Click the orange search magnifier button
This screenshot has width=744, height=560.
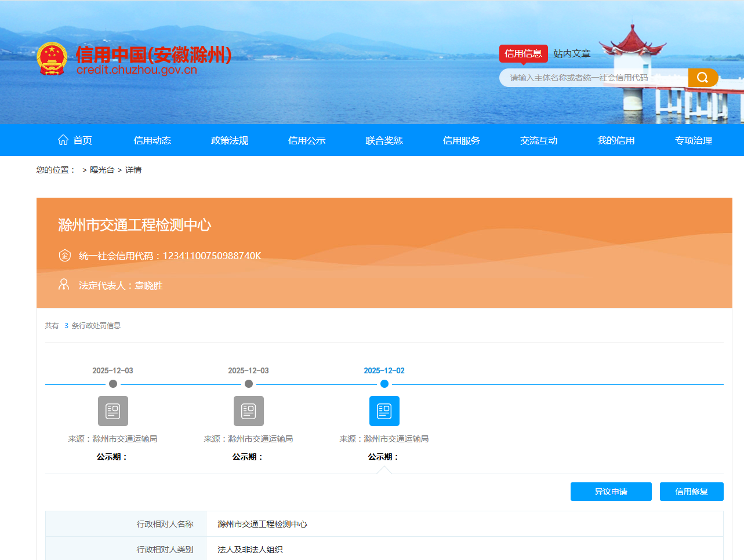[703, 78]
